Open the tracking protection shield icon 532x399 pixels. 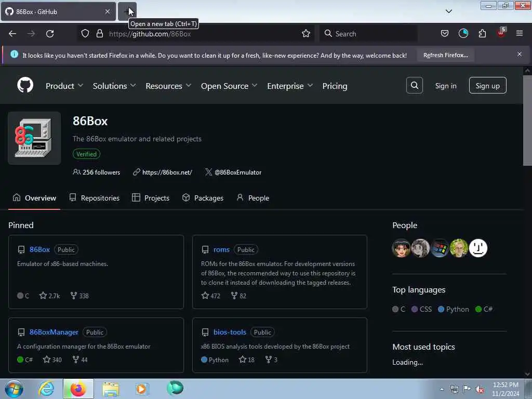pos(85,34)
